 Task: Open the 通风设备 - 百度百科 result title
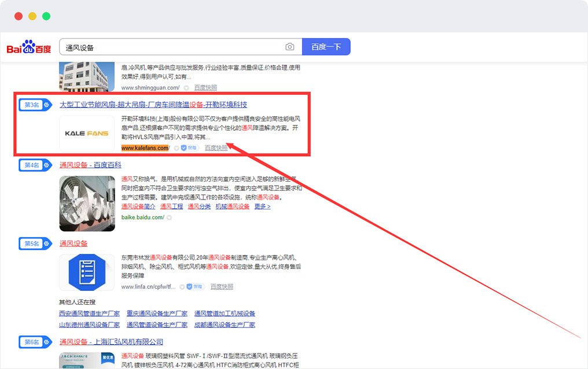90,165
